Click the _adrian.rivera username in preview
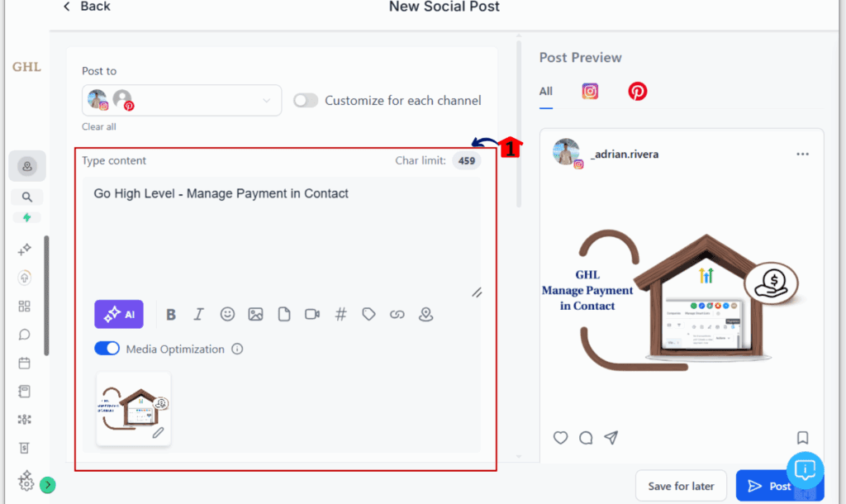The image size is (846, 504). (625, 155)
